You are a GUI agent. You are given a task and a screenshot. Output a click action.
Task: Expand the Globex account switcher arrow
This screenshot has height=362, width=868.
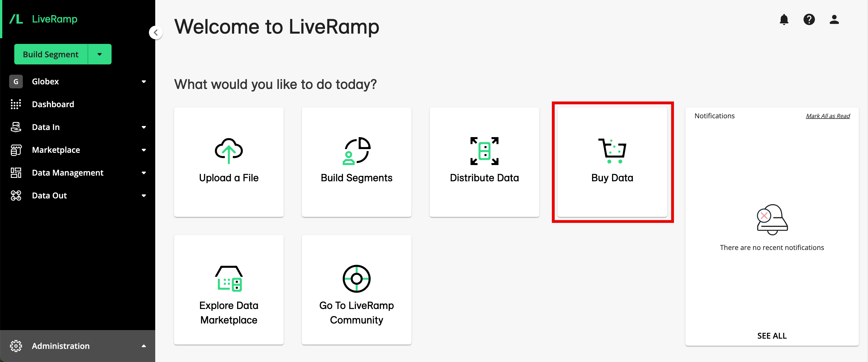[x=144, y=82]
